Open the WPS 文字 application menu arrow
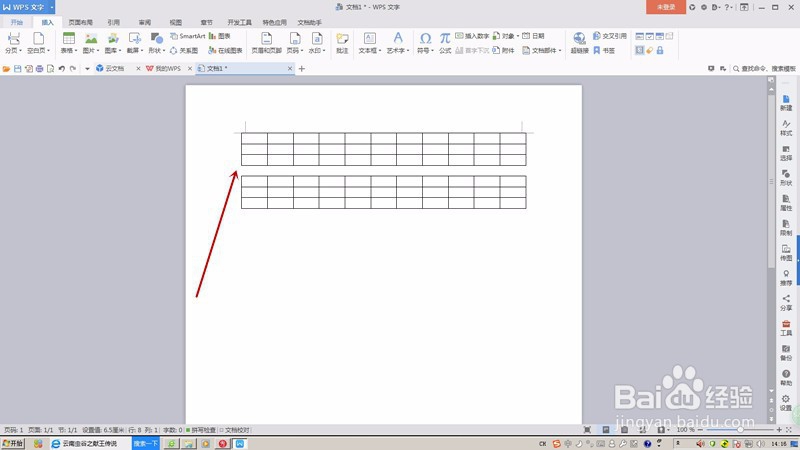Viewport: 800px width, 450px height. 52,7
